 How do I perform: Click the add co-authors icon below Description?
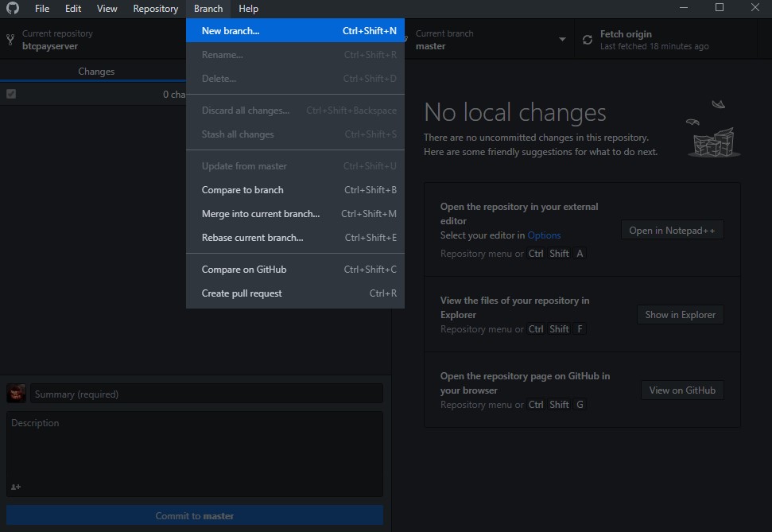16,487
